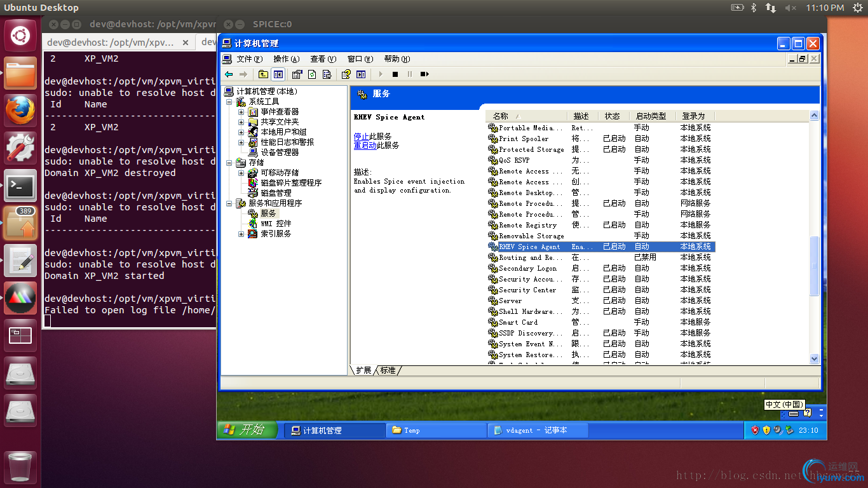The height and width of the screenshot is (488, 868).
Task: Sort services by the 登录为 column header
Action: (x=695, y=116)
